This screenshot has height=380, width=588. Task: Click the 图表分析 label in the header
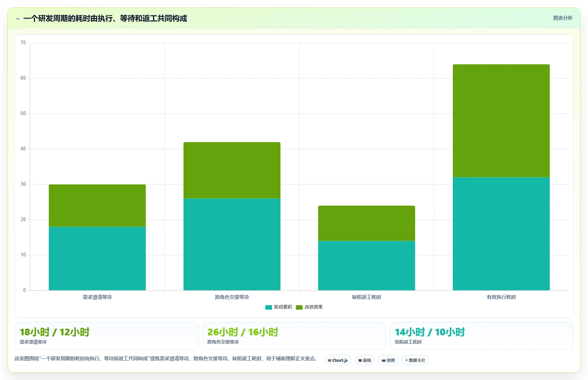point(563,18)
